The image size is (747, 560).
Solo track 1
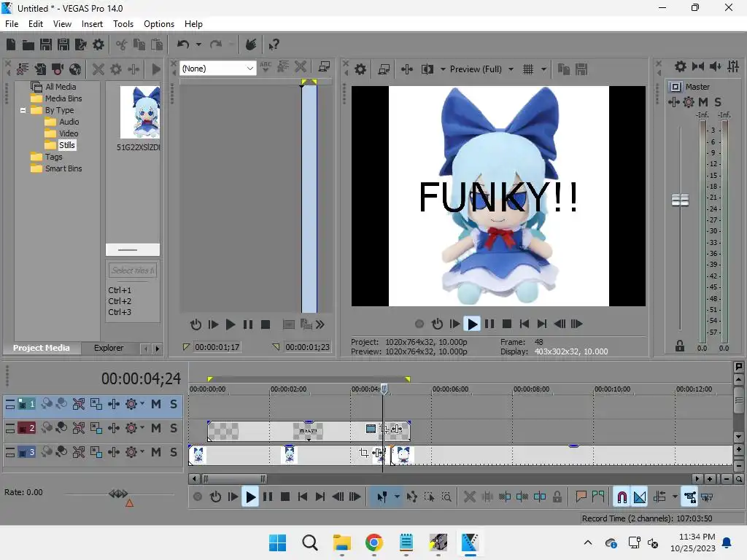(174, 404)
